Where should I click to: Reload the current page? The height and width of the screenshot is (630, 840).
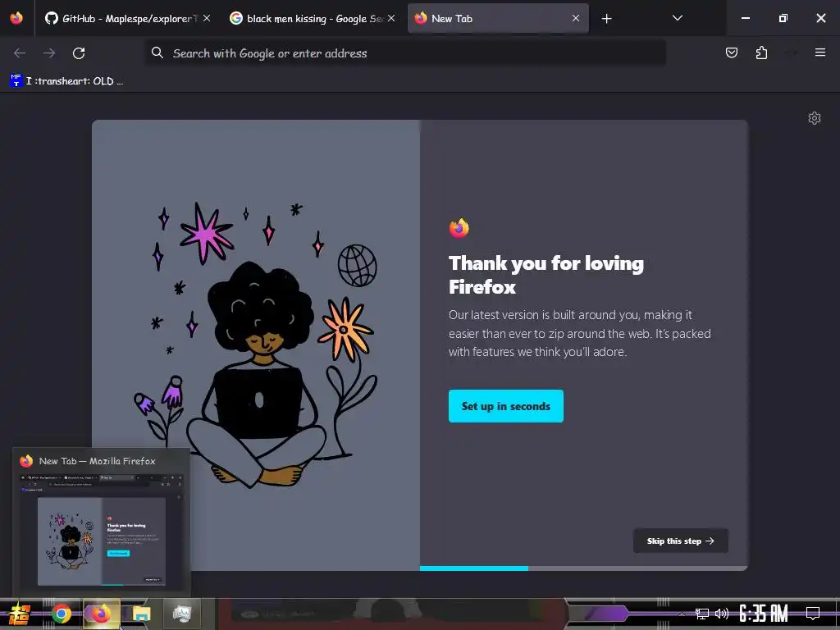point(79,53)
